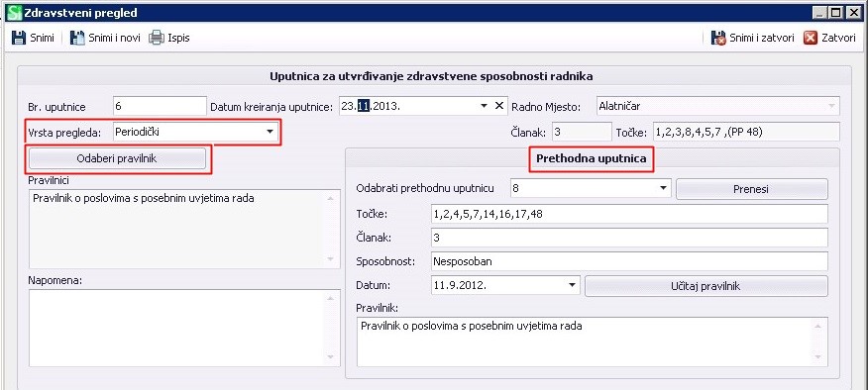Click the Pravilnici list scrollbar up arrow
Screen dimensions: 868x390
331,198
